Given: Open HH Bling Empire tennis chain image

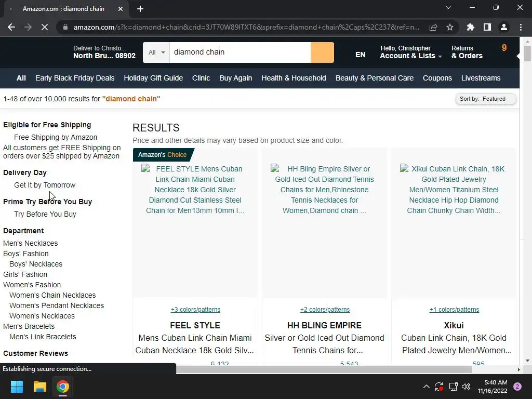Looking at the screenshot, I should [x=324, y=224].
